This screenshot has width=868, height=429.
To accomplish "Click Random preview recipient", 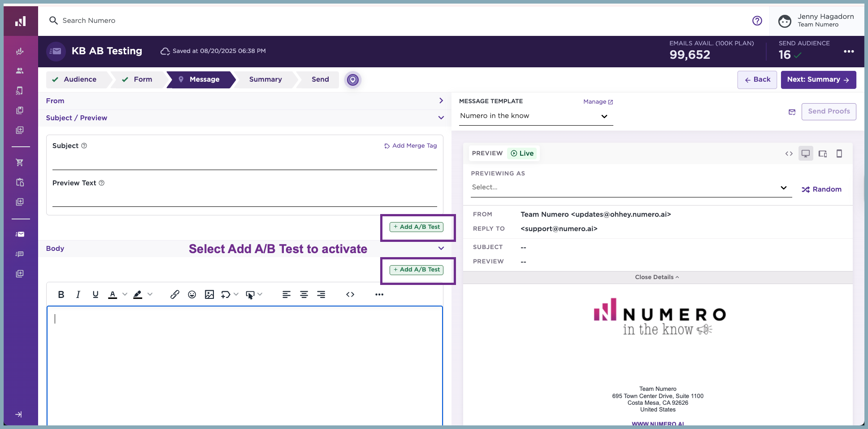I will (822, 189).
